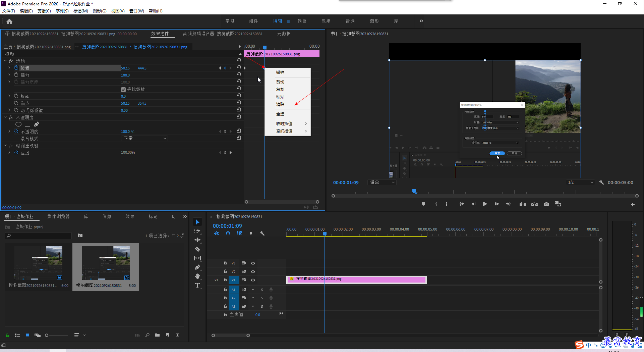Create new item in project panel

(168, 335)
